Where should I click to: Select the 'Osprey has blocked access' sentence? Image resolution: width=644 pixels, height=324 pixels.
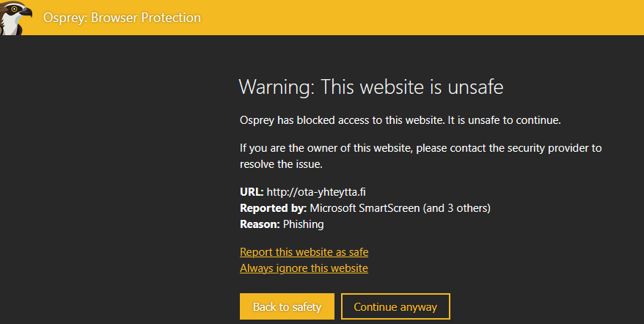point(400,120)
